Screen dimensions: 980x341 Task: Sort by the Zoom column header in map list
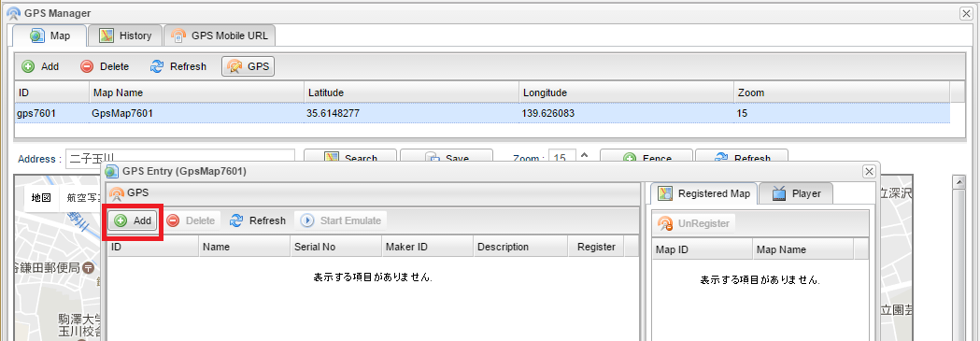point(841,92)
